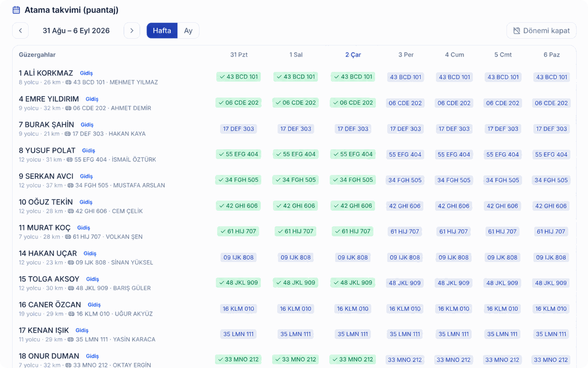Click Dönemi kapat button
This screenshot has height=368, width=588.
tap(541, 31)
